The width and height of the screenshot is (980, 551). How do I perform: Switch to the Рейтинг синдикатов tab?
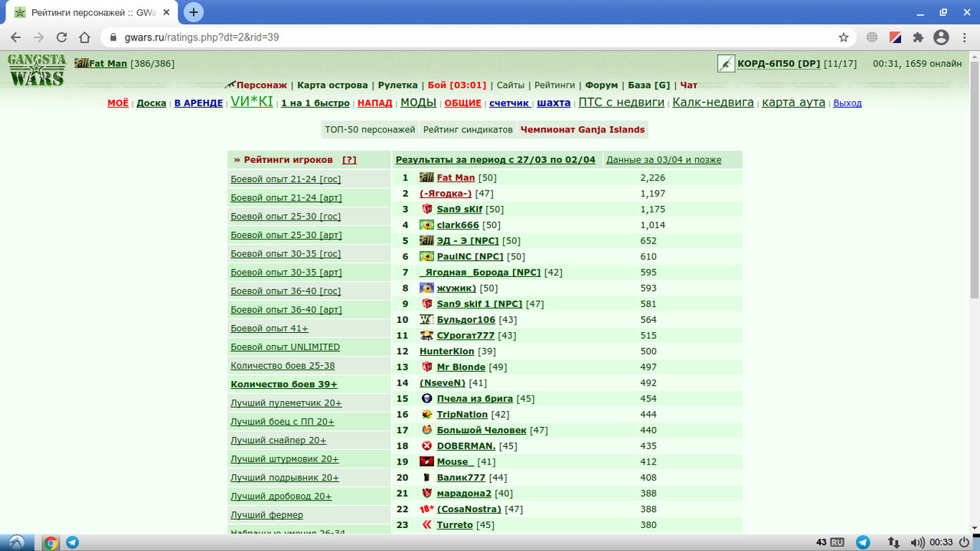[x=468, y=129]
